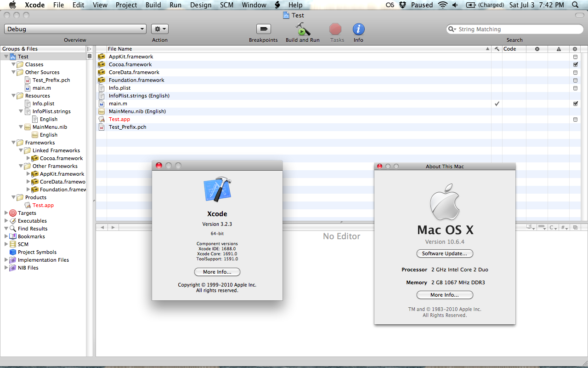Viewport: 588px width, 368px height.
Task: Click the Code column header
Action: click(x=514, y=49)
